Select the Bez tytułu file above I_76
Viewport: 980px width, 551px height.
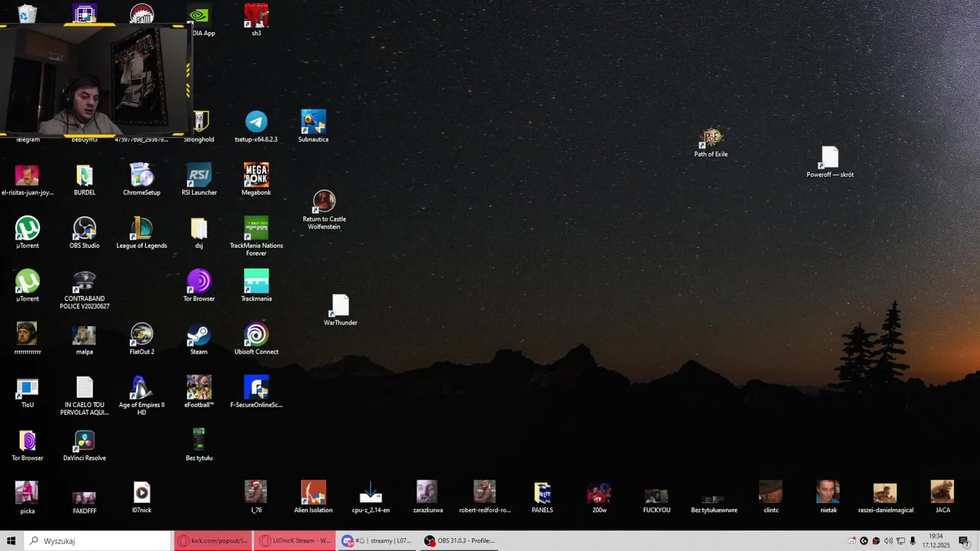pyautogui.click(x=199, y=445)
